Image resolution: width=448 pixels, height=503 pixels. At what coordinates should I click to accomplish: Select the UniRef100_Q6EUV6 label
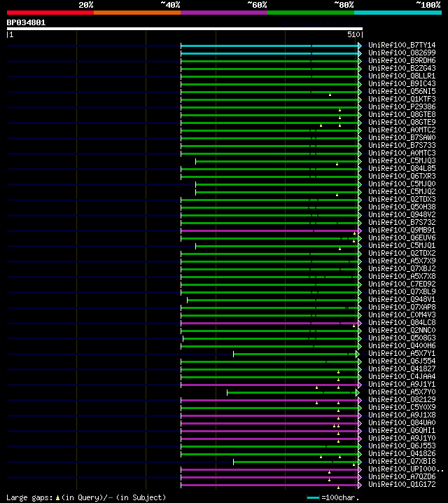(x=402, y=238)
